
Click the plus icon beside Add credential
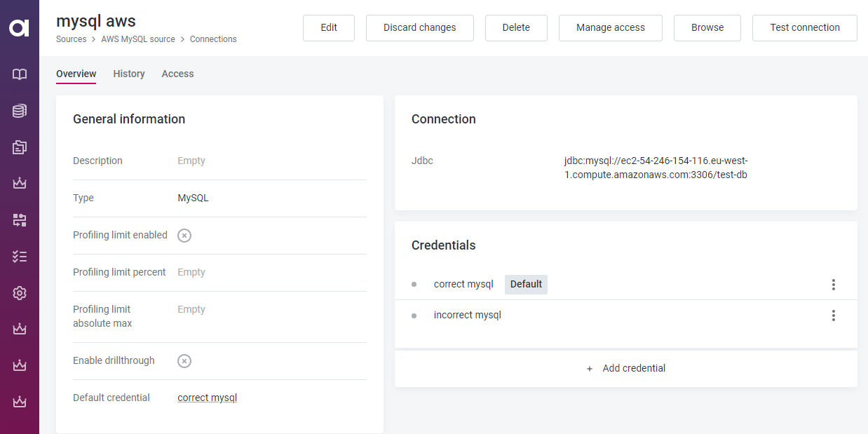click(590, 369)
